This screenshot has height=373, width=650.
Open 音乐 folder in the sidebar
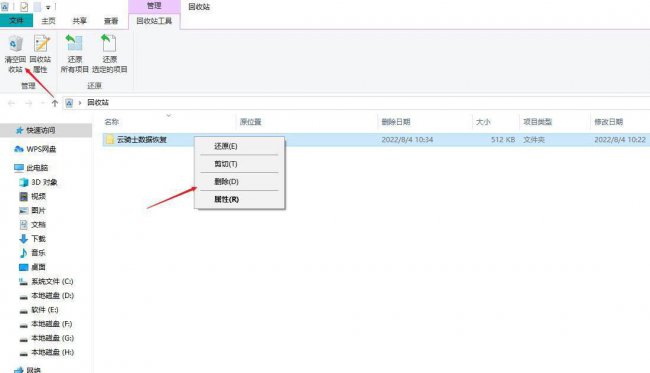[x=39, y=253]
